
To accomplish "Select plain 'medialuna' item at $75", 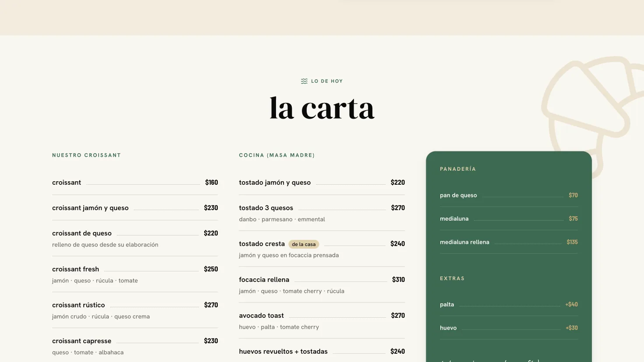I will [x=454, y=218].
